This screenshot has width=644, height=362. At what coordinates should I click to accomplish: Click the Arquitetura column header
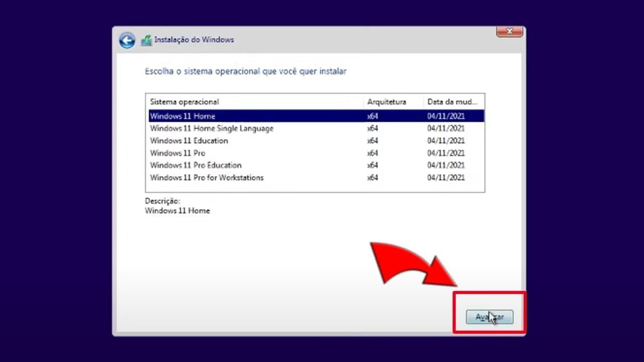coord(393,102)
